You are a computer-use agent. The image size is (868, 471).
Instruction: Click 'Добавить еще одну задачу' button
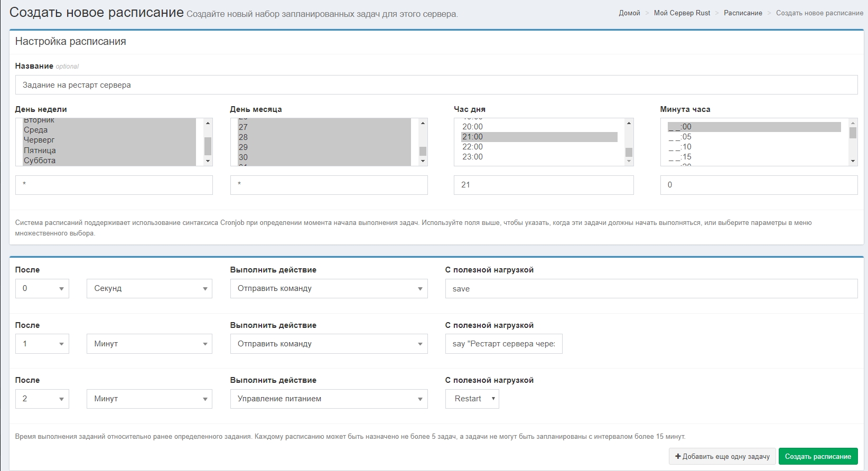click(x=722, y=457)
